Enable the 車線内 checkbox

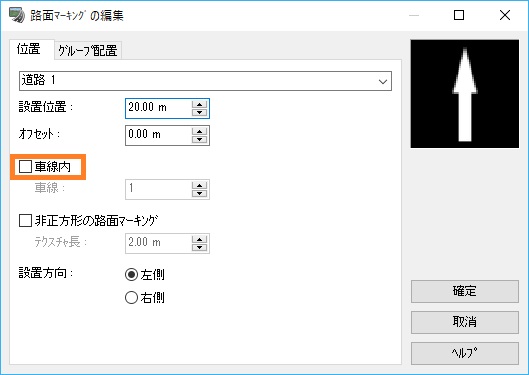pos(25,167)
